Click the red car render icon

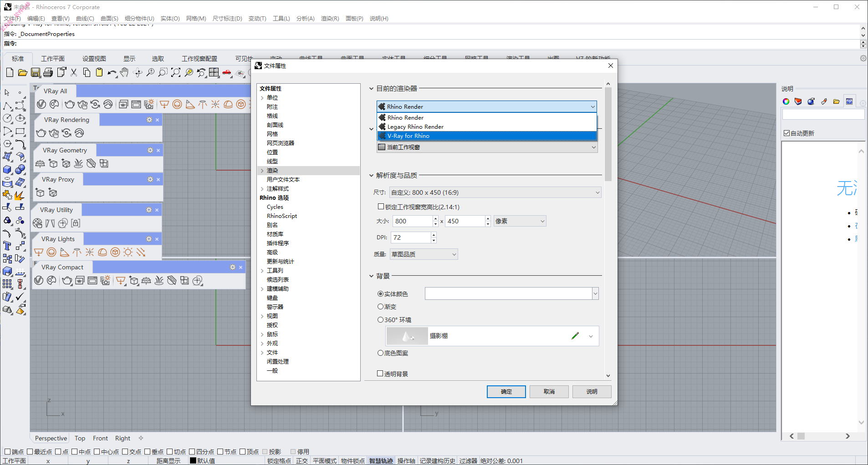point(227,73)
